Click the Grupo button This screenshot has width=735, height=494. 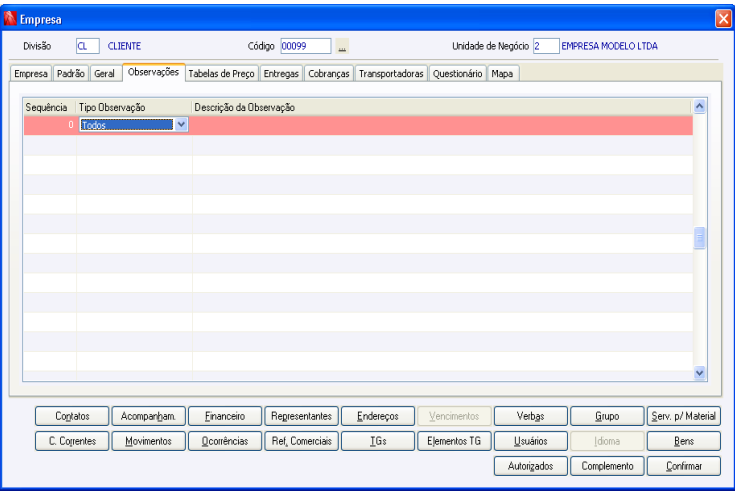click(607, 416)
